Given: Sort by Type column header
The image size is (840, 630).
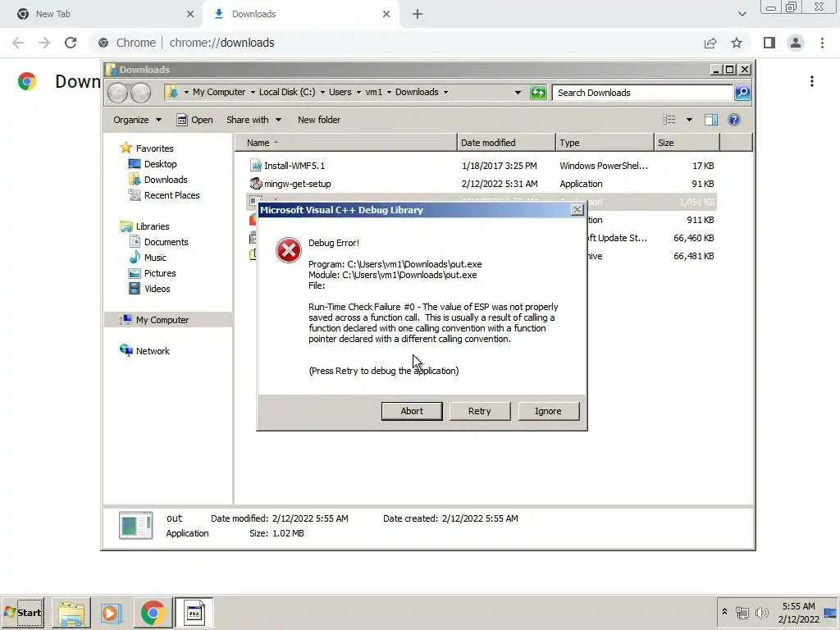Looking at the screenshot, I should pos(605,143).
